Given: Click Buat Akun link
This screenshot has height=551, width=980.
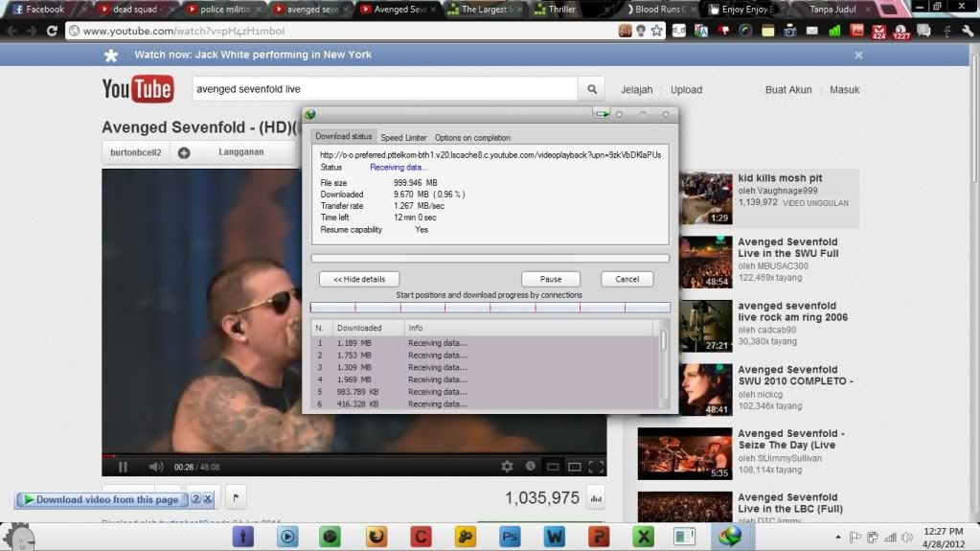Looking at the screenshot, I should click(x=788, y=89).
